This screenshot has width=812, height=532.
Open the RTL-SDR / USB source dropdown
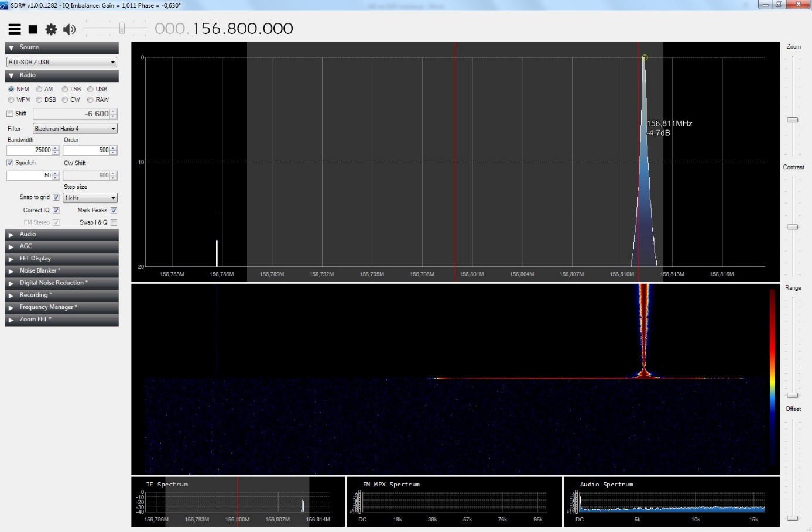tap(61, 62)
